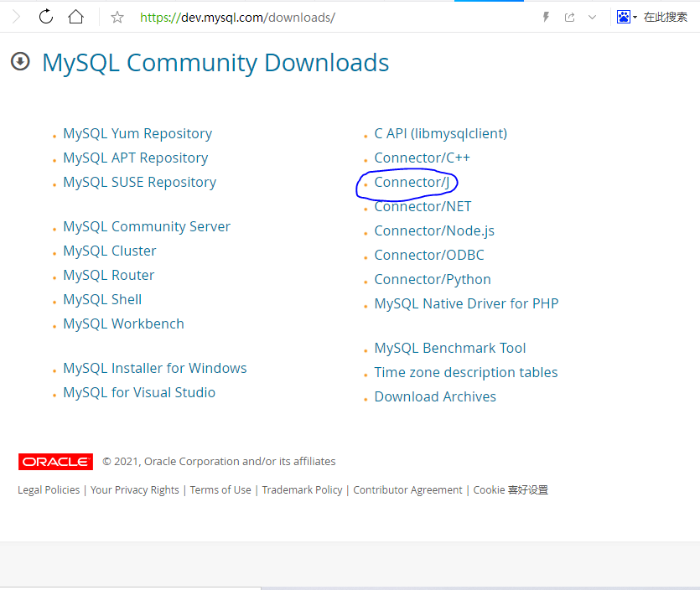The height and width of the screenshot is (590, 700).
Task: Click the Legal Policies footer link
Action: tap(48, 489)
